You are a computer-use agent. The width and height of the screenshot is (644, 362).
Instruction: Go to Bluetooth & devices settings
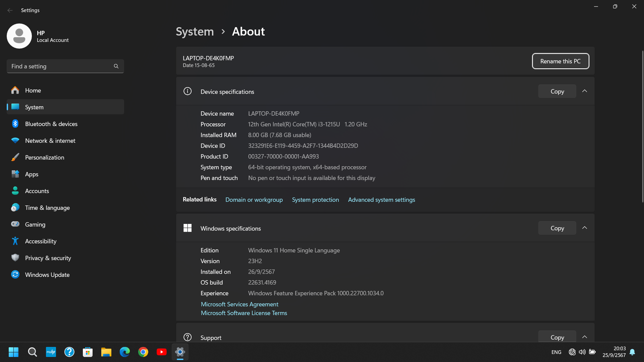65,124
